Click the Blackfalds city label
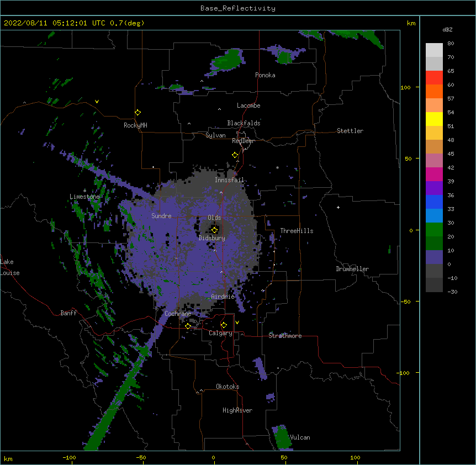This screenshot has height=465, width=476. coord(244,123)
